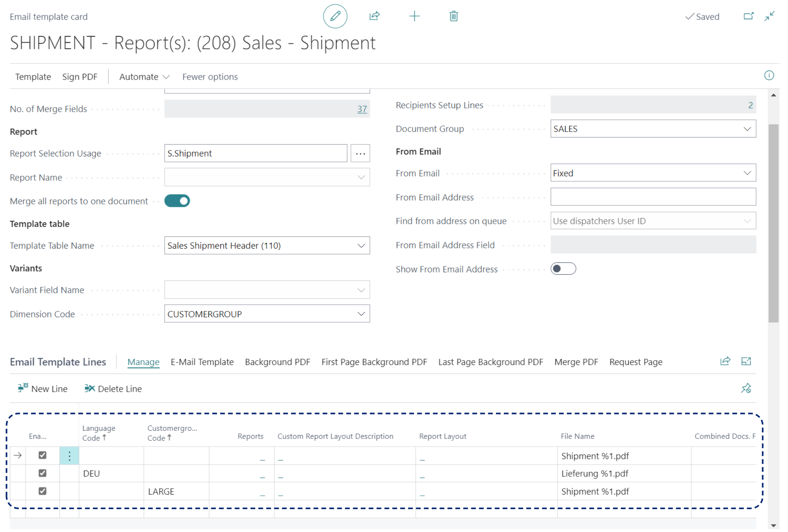Uncheck Enabled on the Shipment %1.pdf first row
The image size is (788, 532).
pos(42,455)
